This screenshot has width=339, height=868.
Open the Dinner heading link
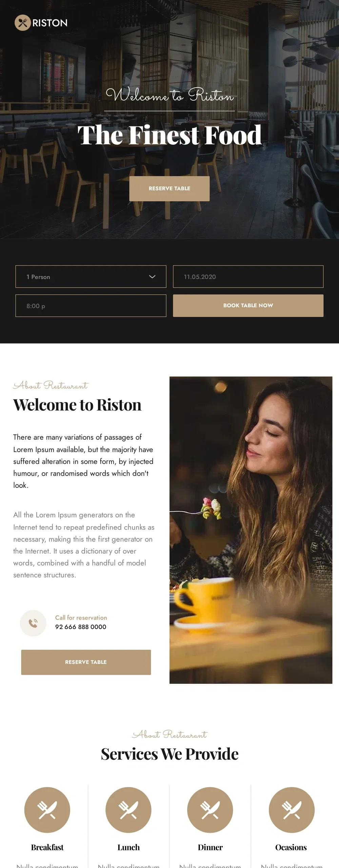[x=210, y=847]
